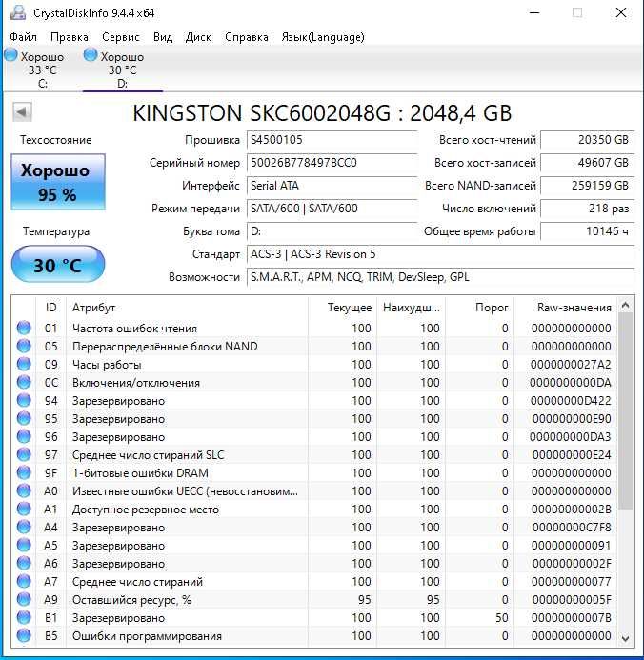The height and width of the screenshot is (660, 644).
Task: Click the Интерфейс field Serial ATA
Action: (332, 185)
